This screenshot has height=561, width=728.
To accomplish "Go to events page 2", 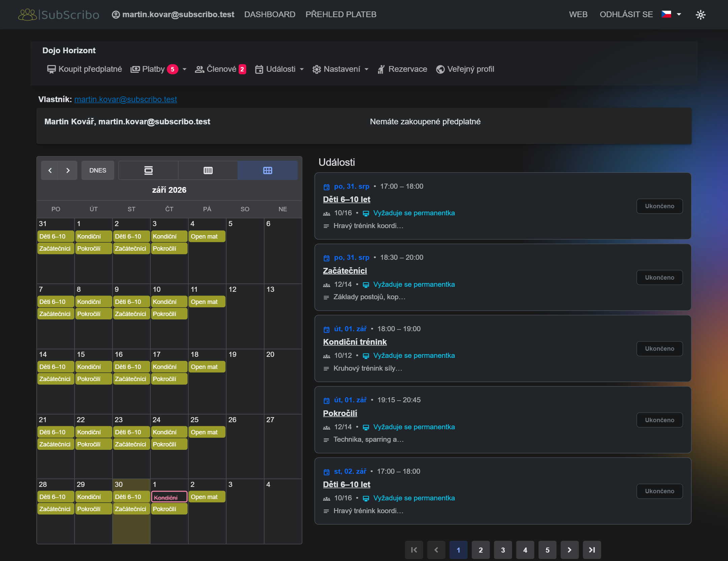I will pyautogui.click(x=481, y=550).
